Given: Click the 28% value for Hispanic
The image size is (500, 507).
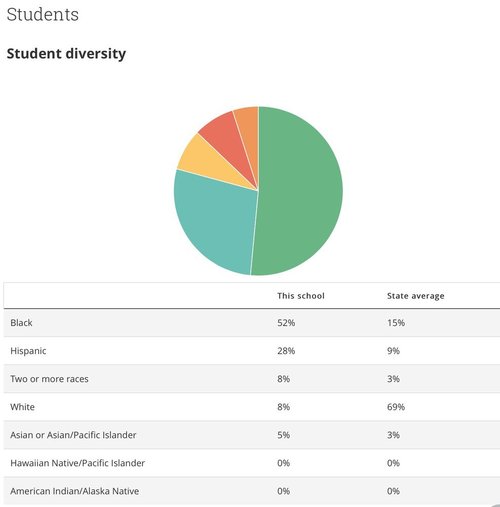Looking at the screenshot, I should pos(286,351).
